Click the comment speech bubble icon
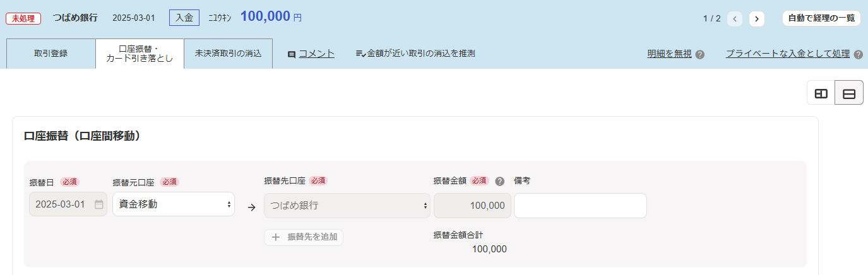Viewport: 868px width, 275px height. tap(292, 55)
